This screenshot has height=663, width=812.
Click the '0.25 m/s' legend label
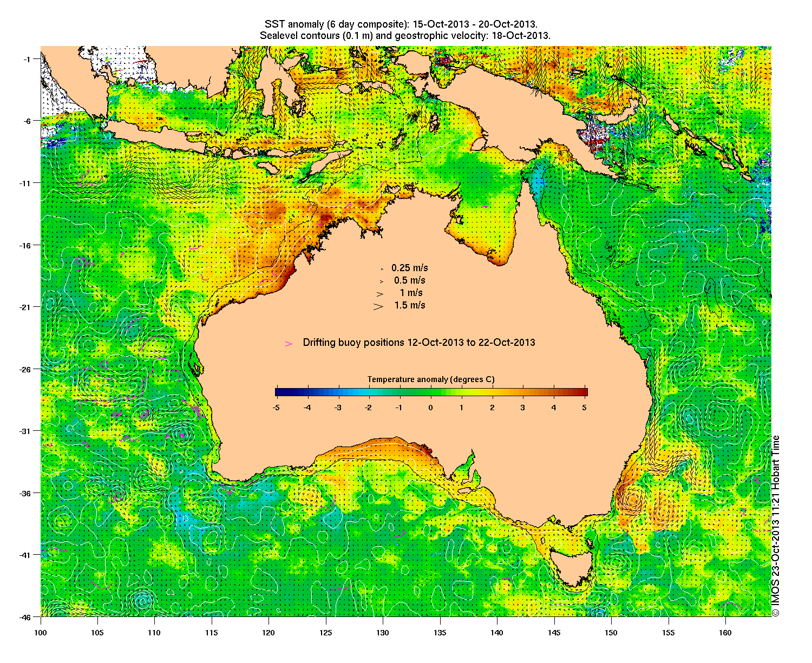tap(410, 268)
